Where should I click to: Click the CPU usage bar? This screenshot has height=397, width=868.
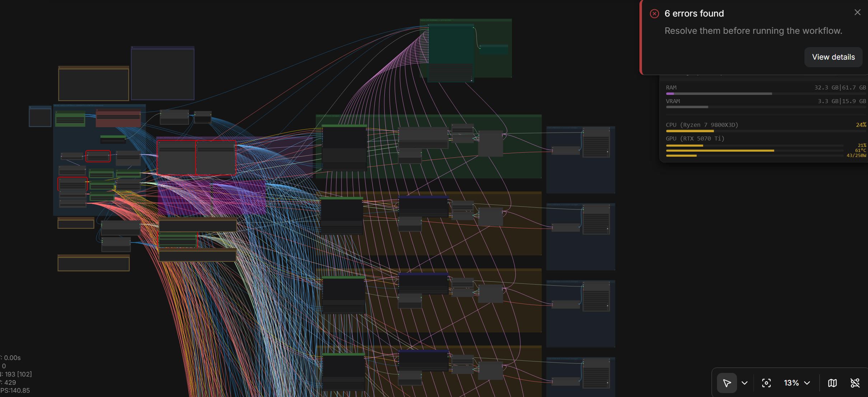[x=766, y=131]
